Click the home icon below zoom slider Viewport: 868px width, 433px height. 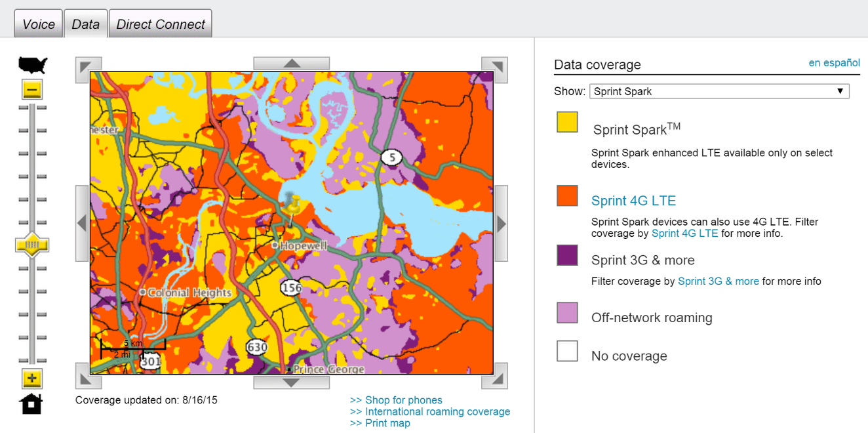pos(31,403)
